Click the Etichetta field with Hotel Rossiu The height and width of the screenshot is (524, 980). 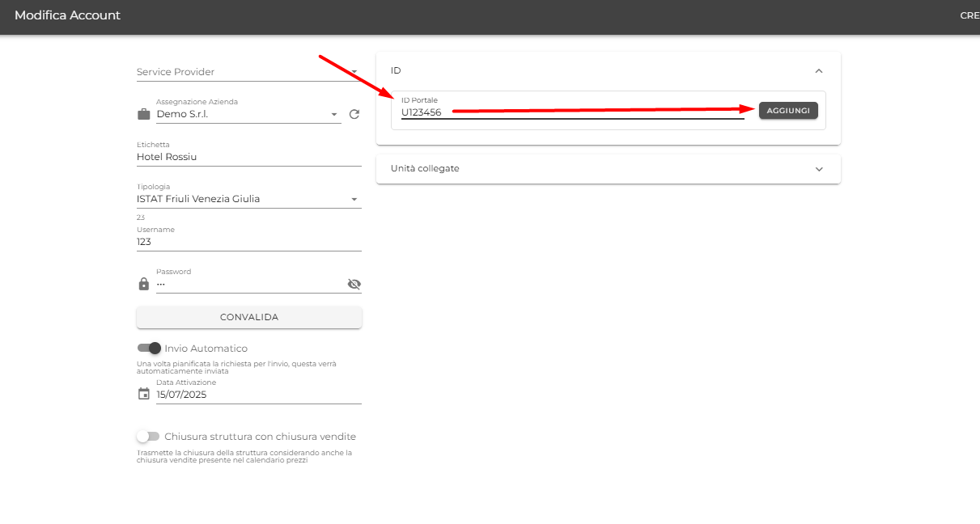pyautogui.click(x=248, y=156)
